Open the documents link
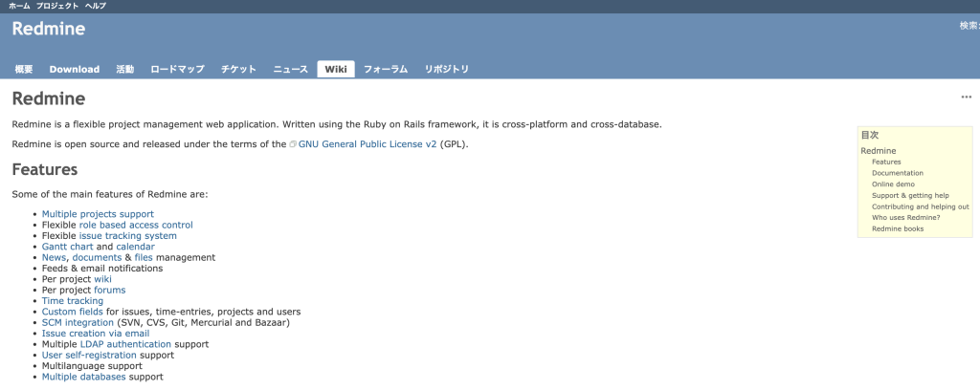This screenshot has width=980, height=390. point(97,257)
